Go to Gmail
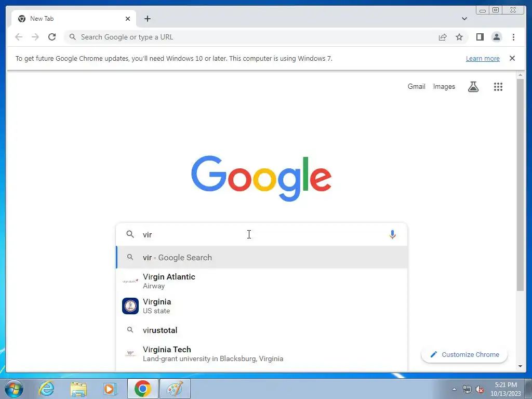Image resolution: width=532 pixels, height=399 pixels. point(416,87)
